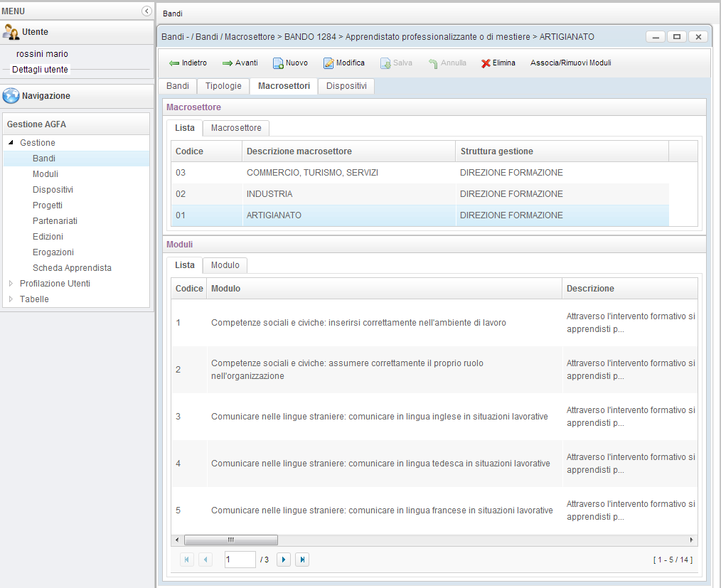Expand the Tabelle tree node

coord(11,299)
